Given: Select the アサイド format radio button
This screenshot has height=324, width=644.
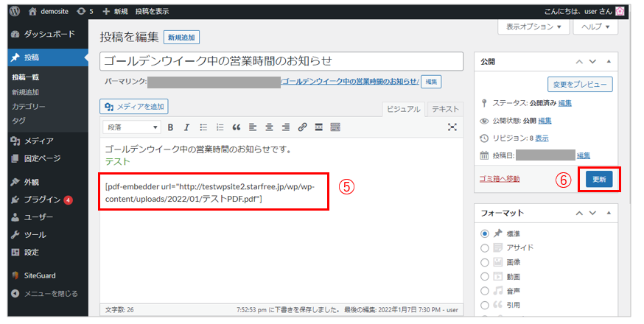Looking at the screenshot, I should click(485, 247).
